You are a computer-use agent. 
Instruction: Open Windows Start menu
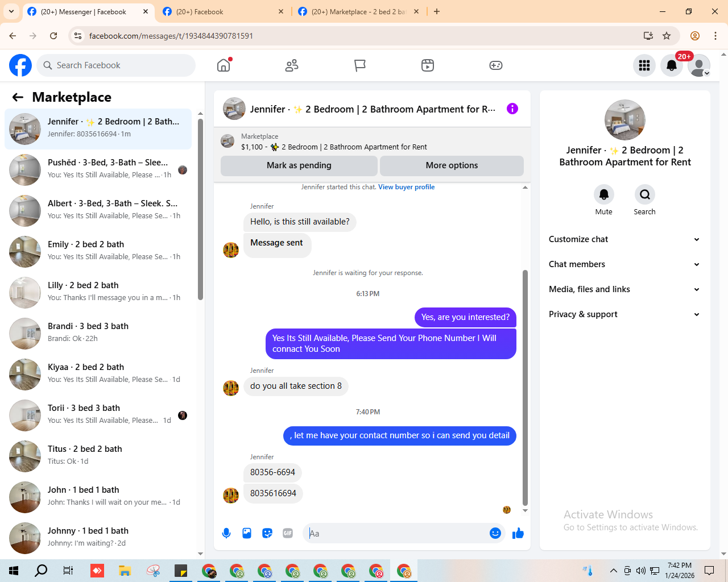click(x=14, y=571)
